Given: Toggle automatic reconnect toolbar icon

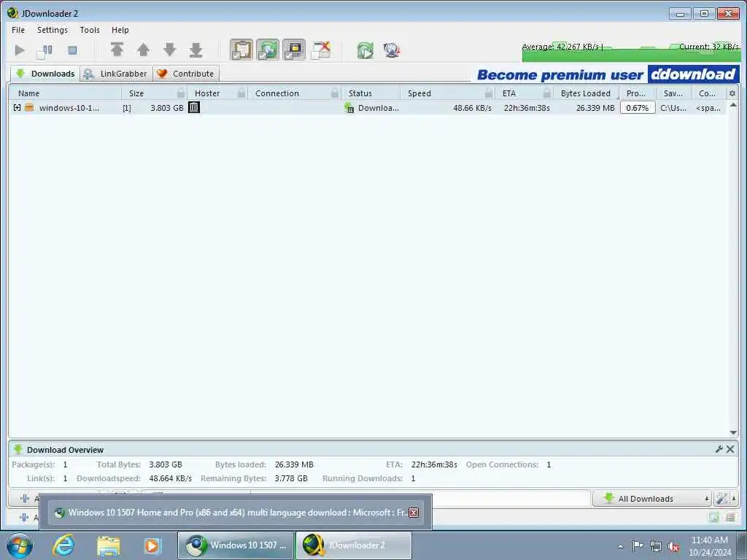Looking at the screenshot, I should click(x=268, y=50).
